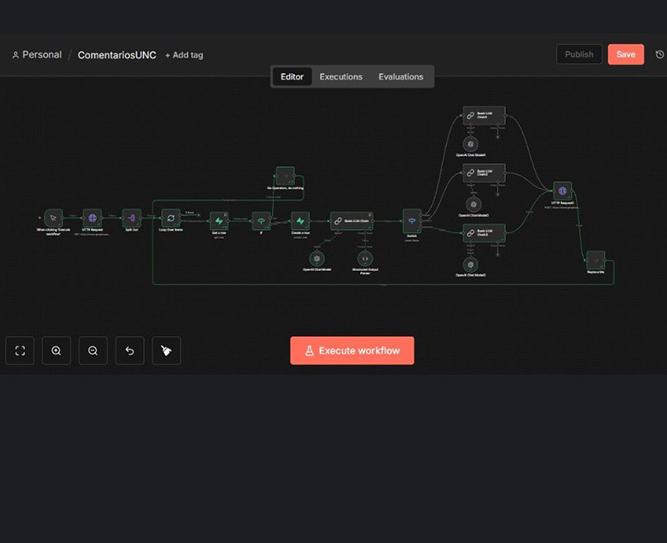This screenshot has height=543, width=667.
Task: Select OpenAI Chat Model under middle chain
Action: (473, 204)
